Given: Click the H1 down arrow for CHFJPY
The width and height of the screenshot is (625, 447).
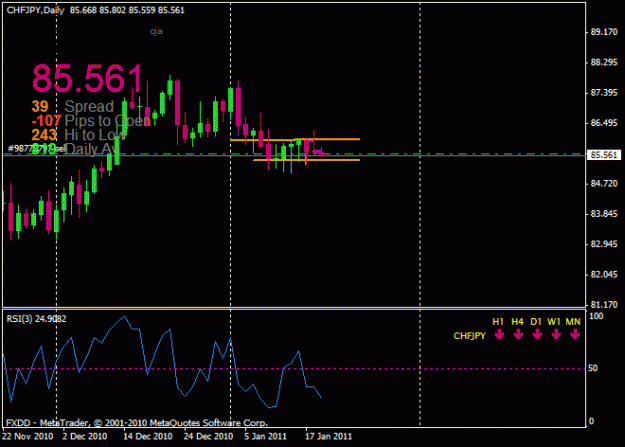Looking at the screenshot, I should pyautogui.click(x=499, y=335).
